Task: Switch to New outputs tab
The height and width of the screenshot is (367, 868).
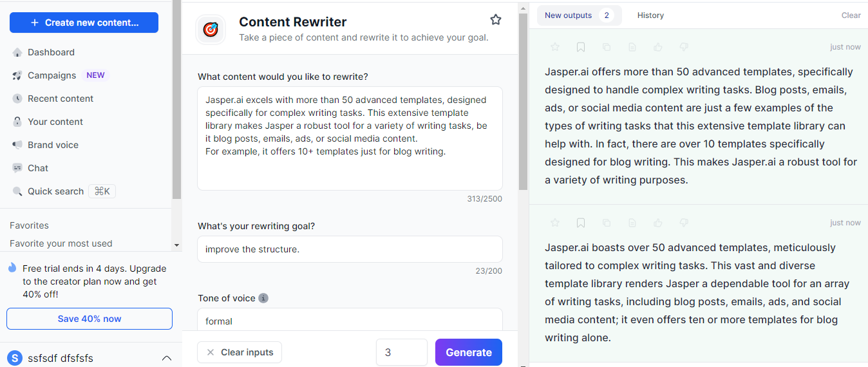Action: click(580, 15)
